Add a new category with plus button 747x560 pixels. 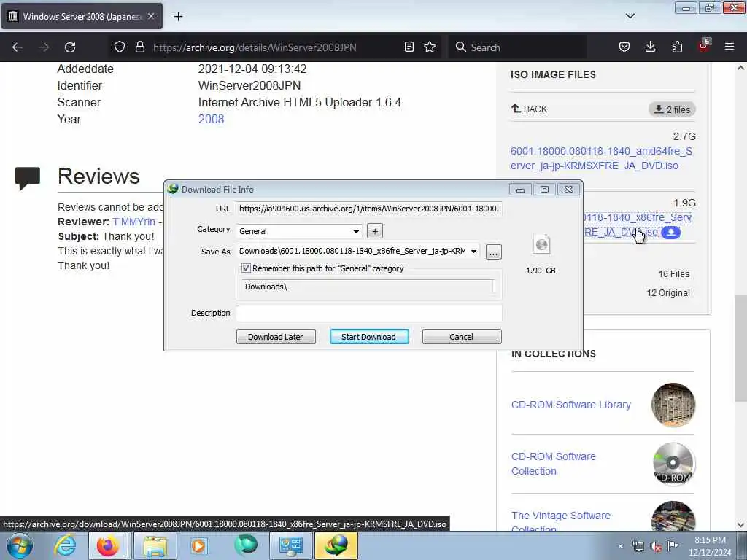tap(375, 231)
